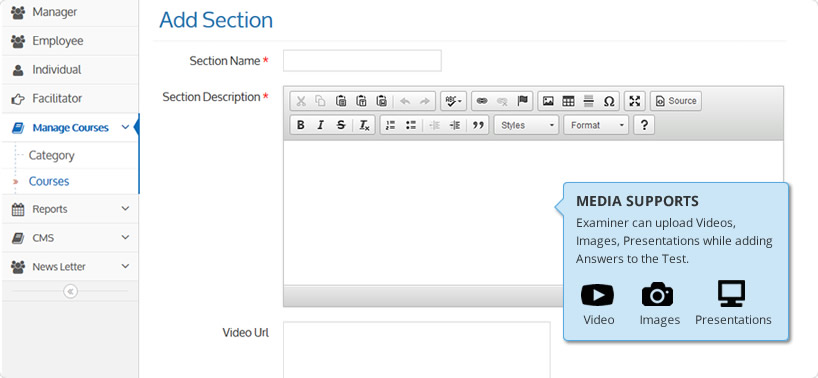The width and height of the screenshot is (818, 378).
Task: Click the Video play icon in tooltip
Action: coord(597,296)
